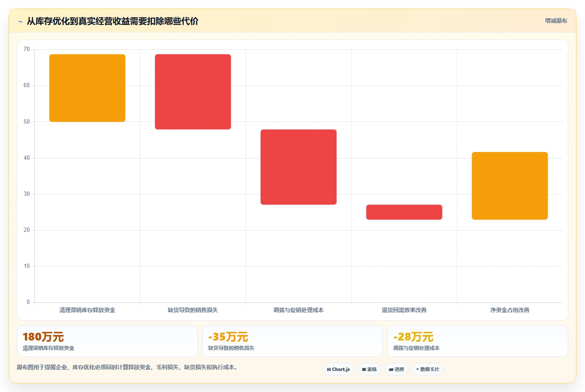
Task: Click the x-axis label 退货回流效率改善
Action: pyautogui.click(x=404, y=310)
